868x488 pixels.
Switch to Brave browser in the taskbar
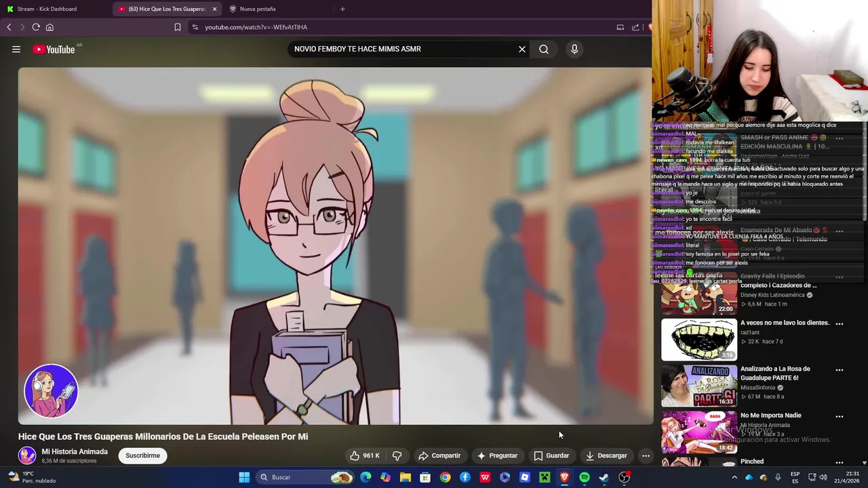(564, 477)
